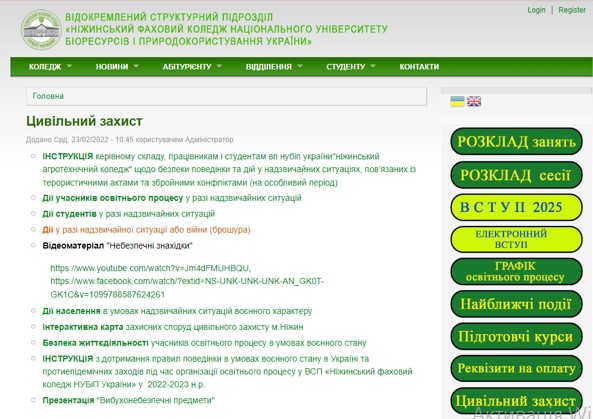This screenshot has height=419, width=593.
Task: Click the college logo emblem
Action: click(41, 29)
